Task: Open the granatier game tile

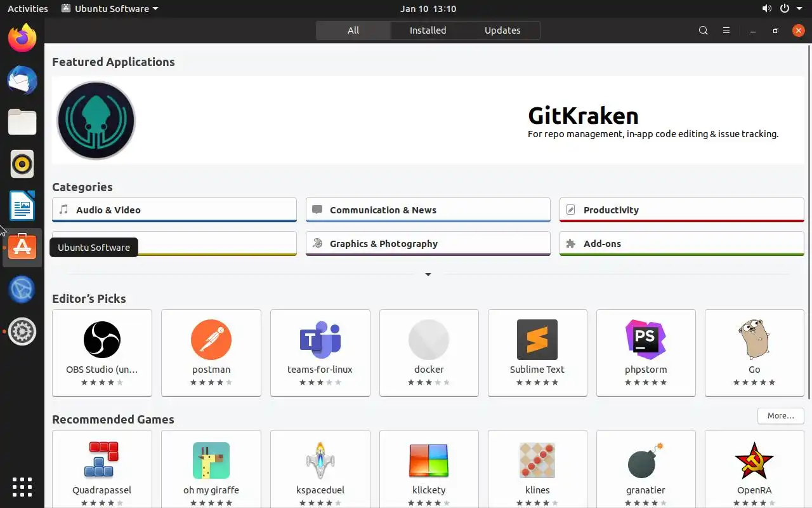Action: point(646,469)
